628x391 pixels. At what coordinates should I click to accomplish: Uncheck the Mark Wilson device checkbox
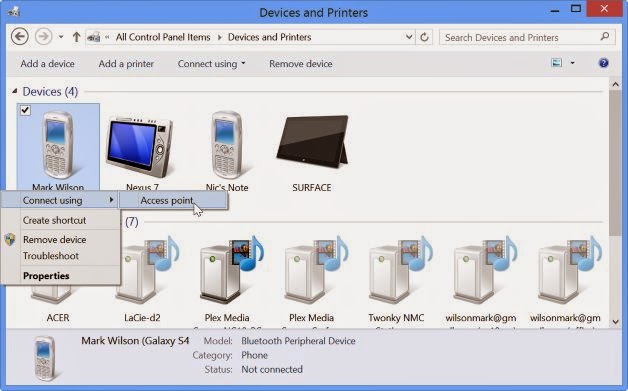[x=25, y=110]
